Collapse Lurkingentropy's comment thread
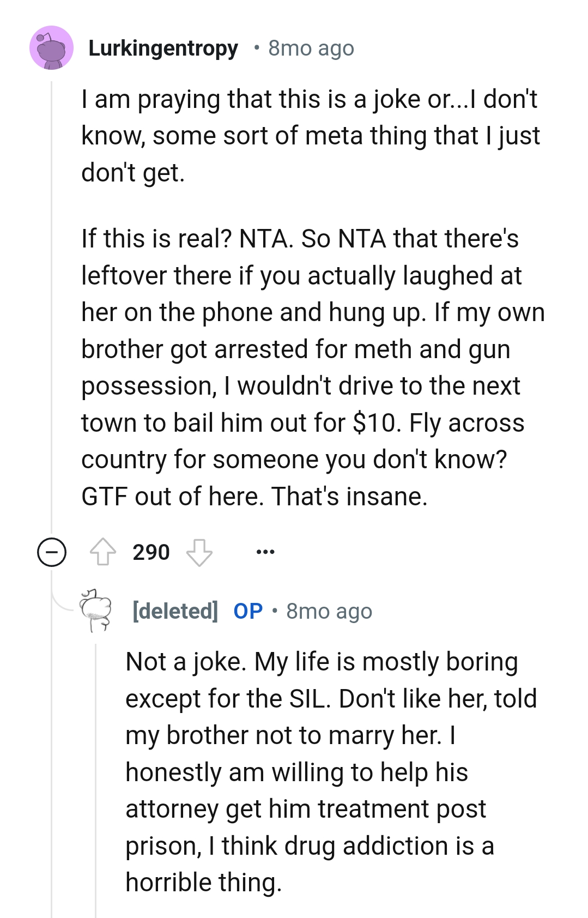This screenshot has height=918, width=588. [x=51, y=552]
